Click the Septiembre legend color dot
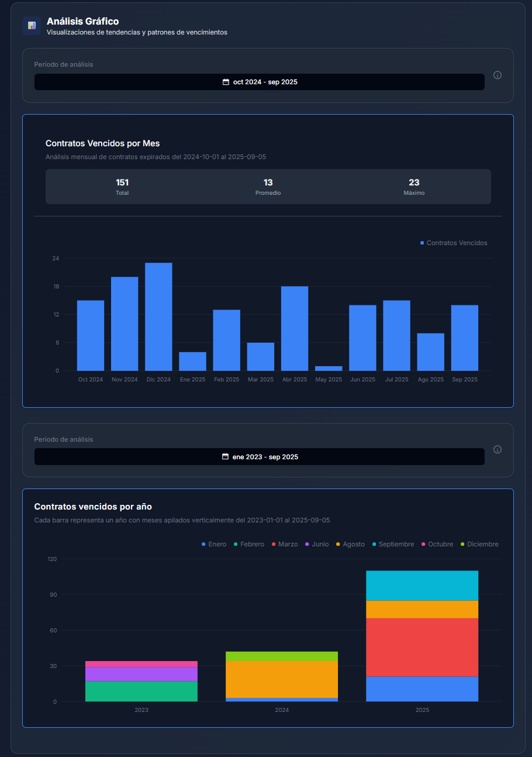 (375, 544)
